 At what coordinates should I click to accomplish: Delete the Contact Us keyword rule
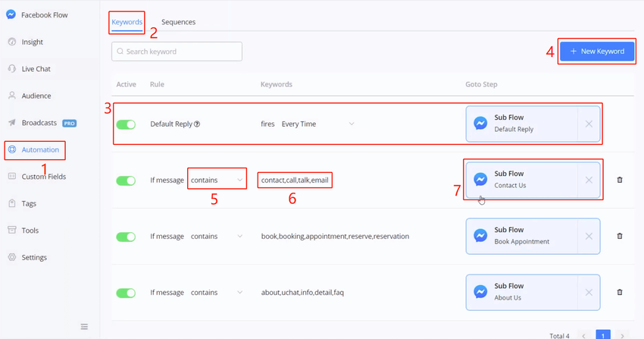point(620,180)
